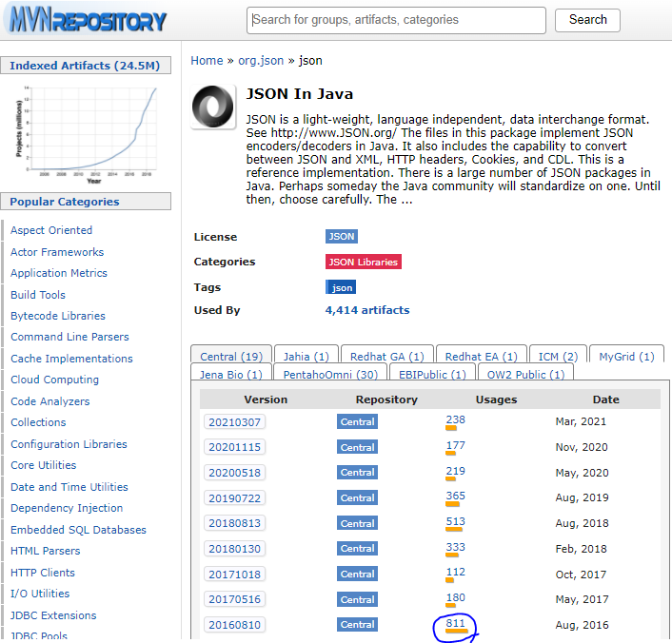Open version 20160810

click(234, 625)
